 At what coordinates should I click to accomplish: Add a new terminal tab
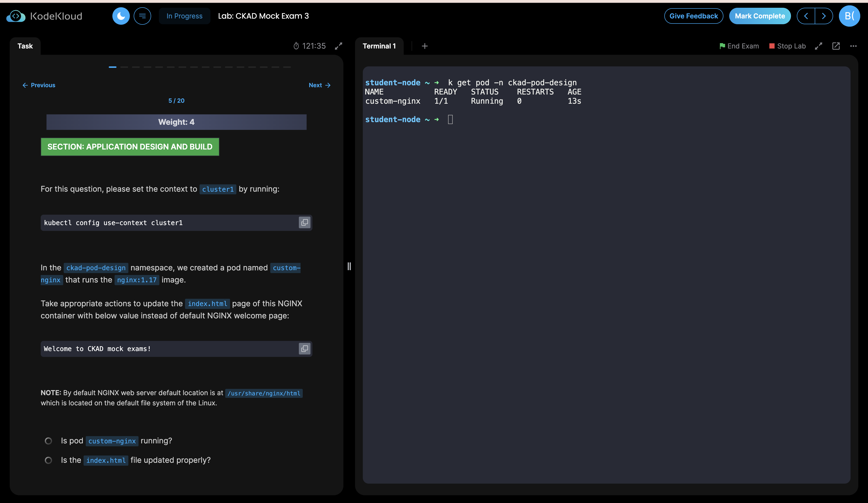(425, 46)
